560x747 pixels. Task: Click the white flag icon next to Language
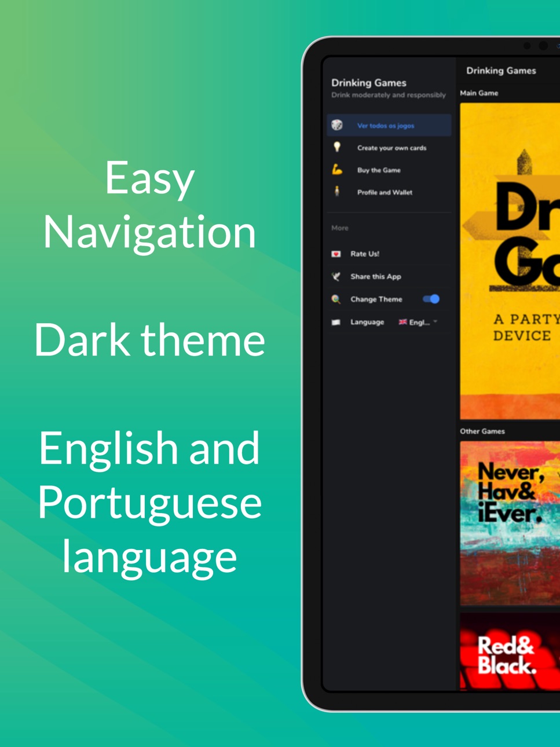click(336, 322)
